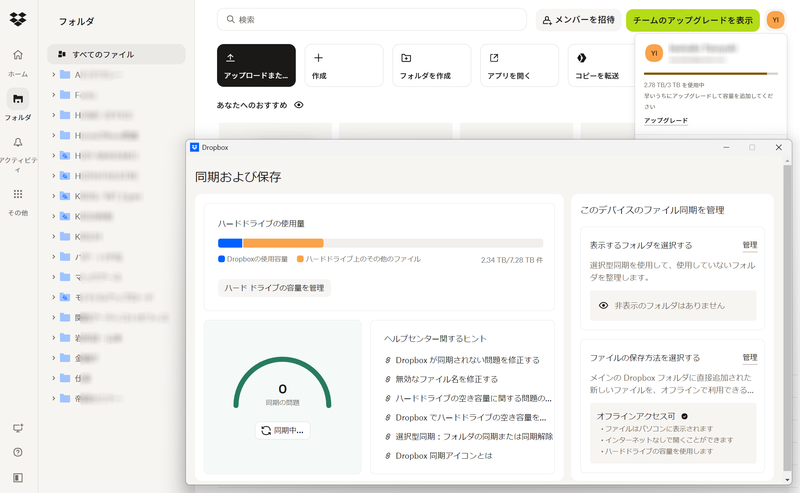Toggle the あなたへのおすすめ eye visibility icon

(x=299, y=105)
